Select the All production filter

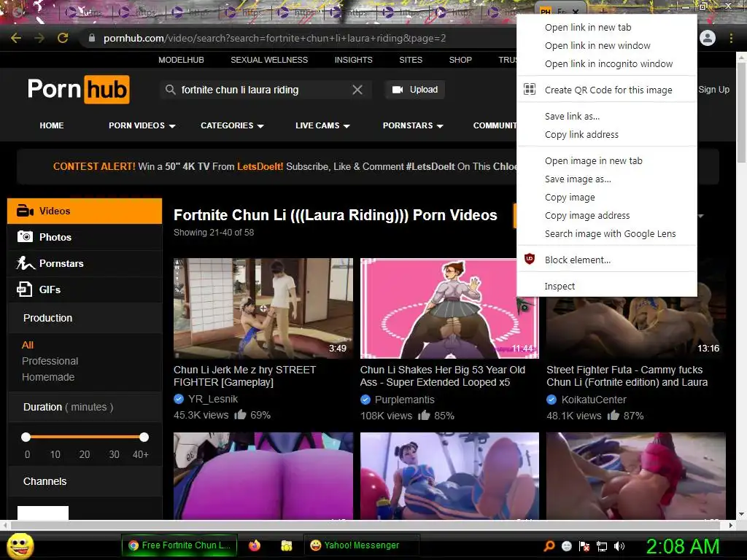(28, 345)
